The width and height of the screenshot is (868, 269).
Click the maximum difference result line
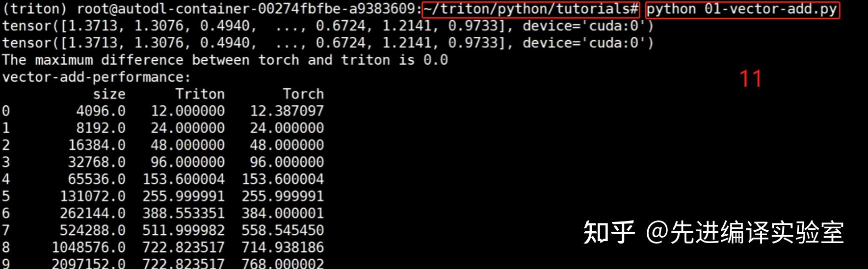point(225,60)
